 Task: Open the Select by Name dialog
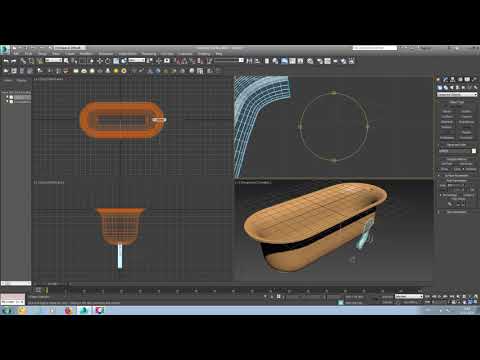click(x=74, y=61)
